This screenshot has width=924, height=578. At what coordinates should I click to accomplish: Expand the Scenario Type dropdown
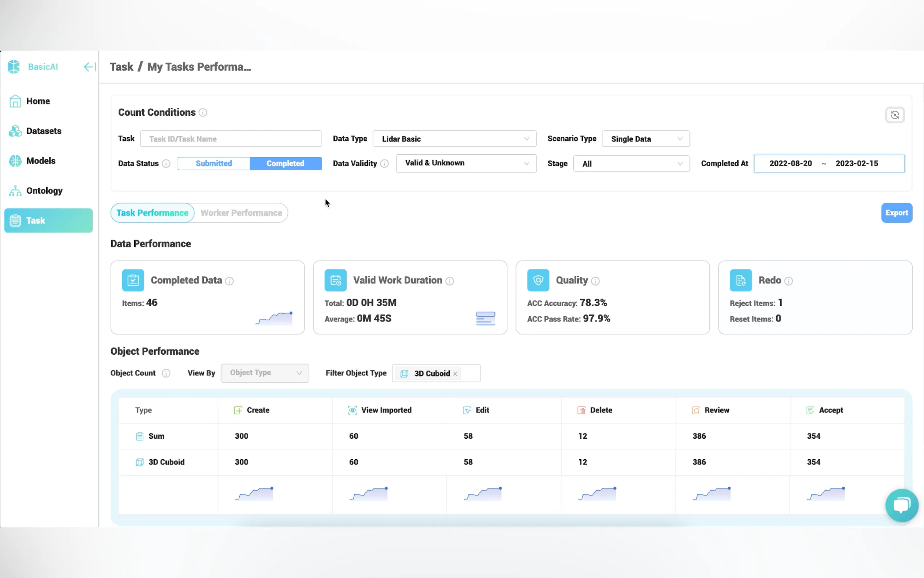[646, 139]
